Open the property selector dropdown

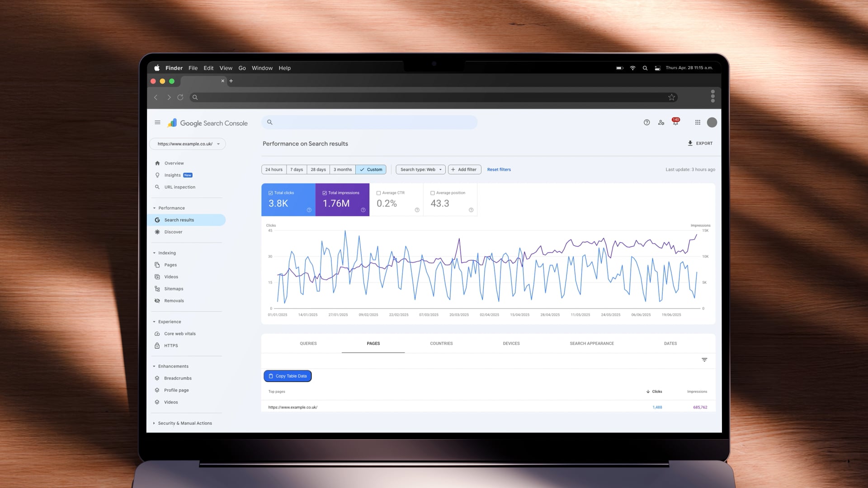[x=188, y=144]
